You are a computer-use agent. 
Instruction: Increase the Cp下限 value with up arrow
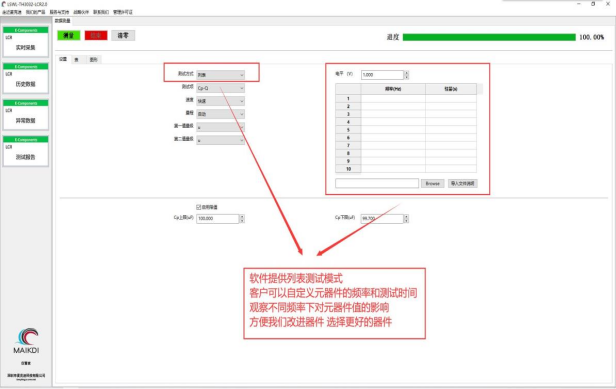coord(406,217)
